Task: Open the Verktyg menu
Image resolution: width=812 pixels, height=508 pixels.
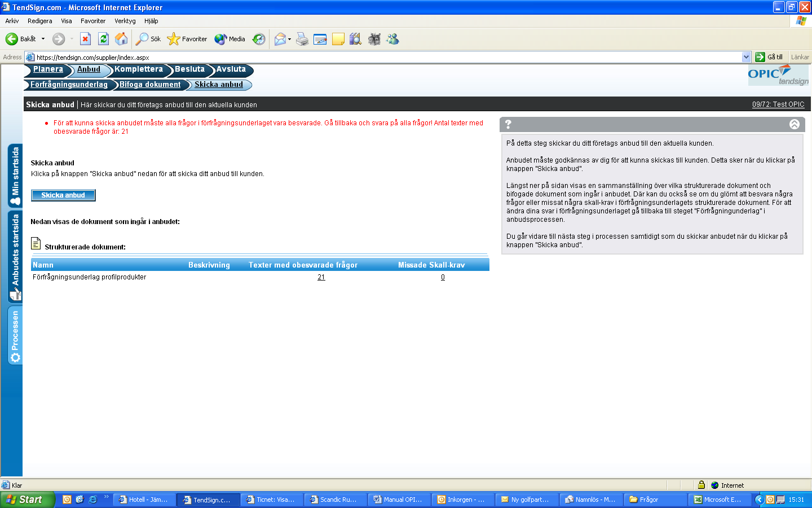Action: click(125, 21)
